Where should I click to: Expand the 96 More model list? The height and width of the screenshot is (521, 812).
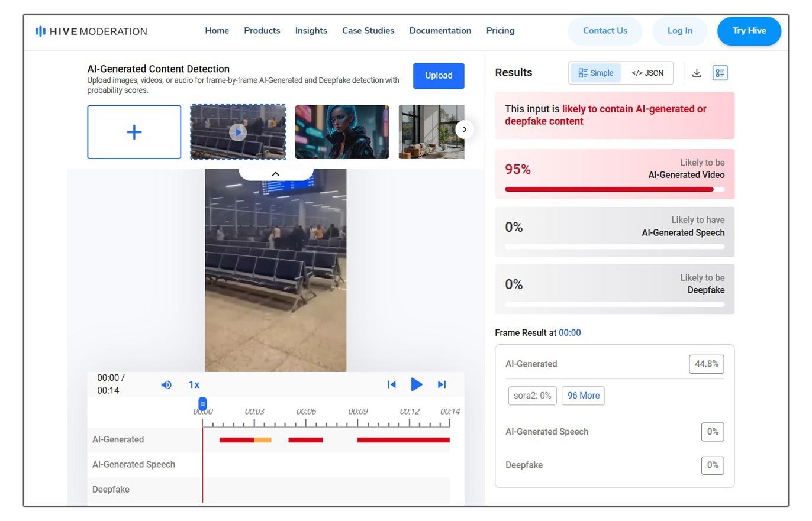[583, 396]
